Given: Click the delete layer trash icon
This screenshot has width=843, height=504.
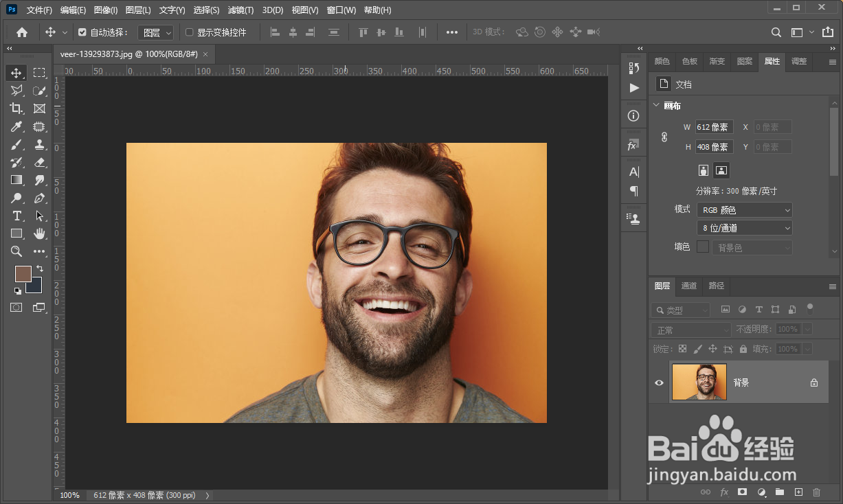Looking at the screenshot, I should [x=817, y=492].
